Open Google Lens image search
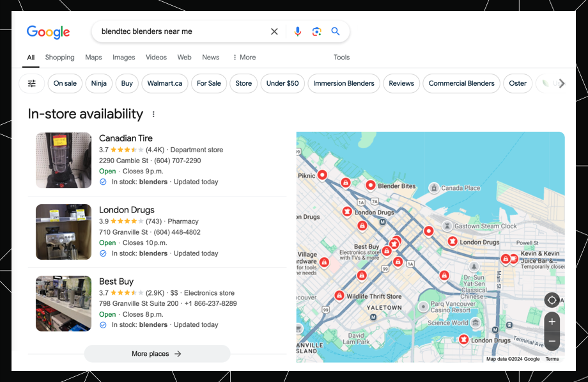 [316, 31]
